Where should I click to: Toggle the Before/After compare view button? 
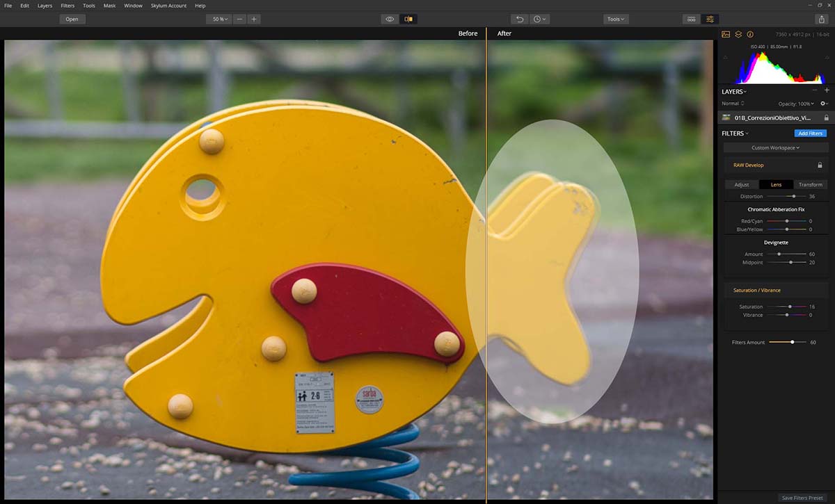(x=408, y=19)
